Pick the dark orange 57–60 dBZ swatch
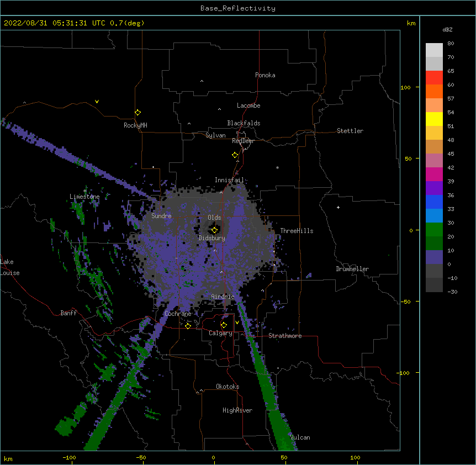The image size is (476, 465). (434, 91)
